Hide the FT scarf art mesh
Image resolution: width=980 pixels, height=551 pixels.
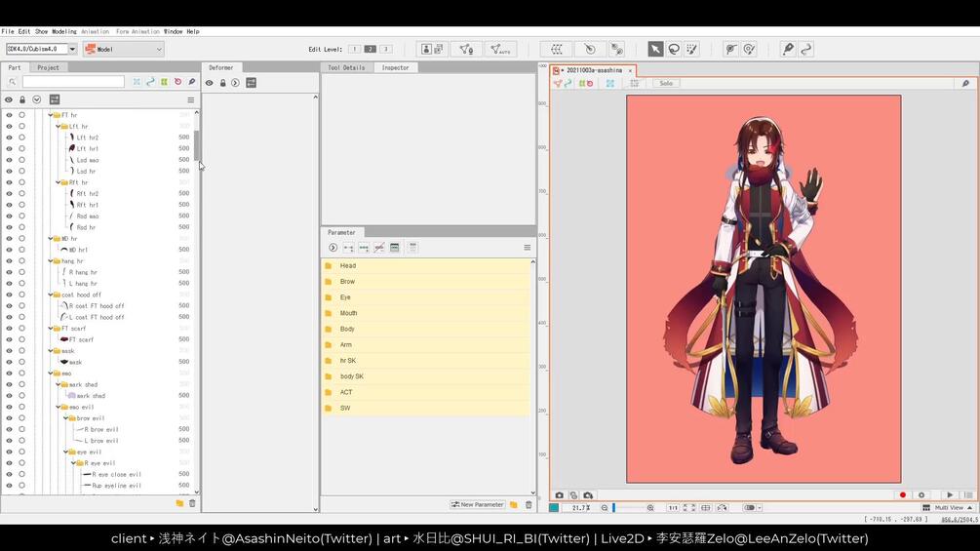(x=9, y=339)
